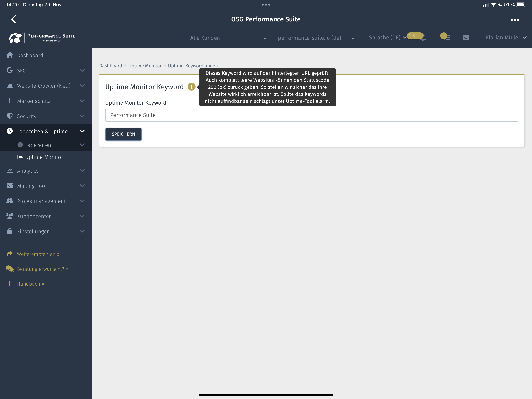Open the Beratung erwünscht? » link
532x399 pixels.
click(43, 269)
